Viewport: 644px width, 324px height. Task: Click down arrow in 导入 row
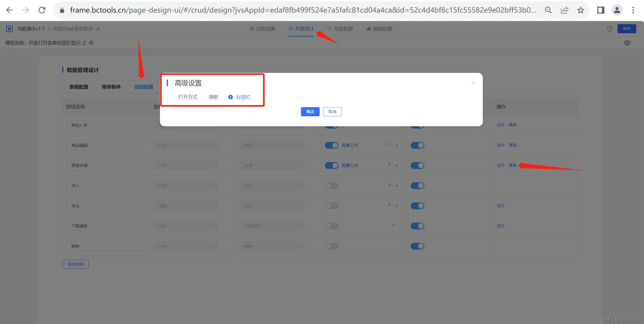(x=397, y=185)
